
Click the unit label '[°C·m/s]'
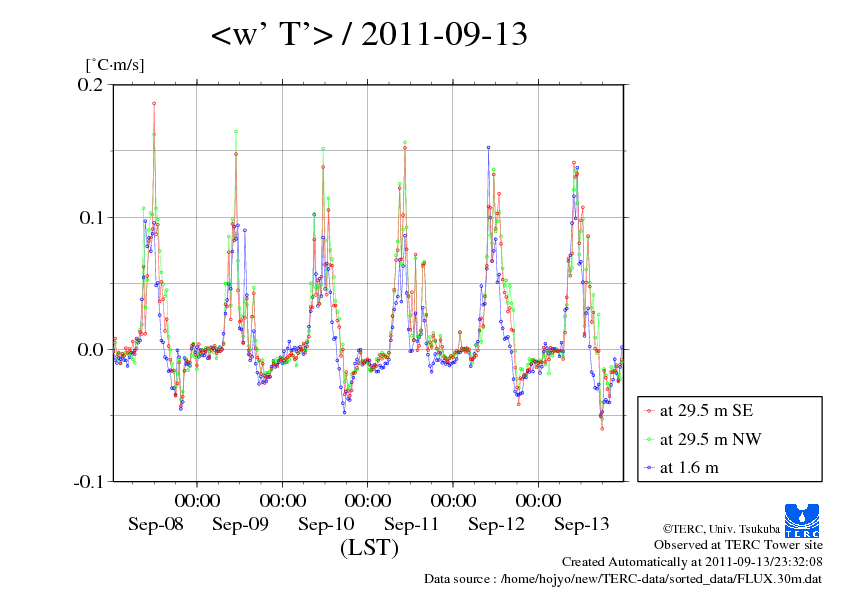click(x=115, y=65)
